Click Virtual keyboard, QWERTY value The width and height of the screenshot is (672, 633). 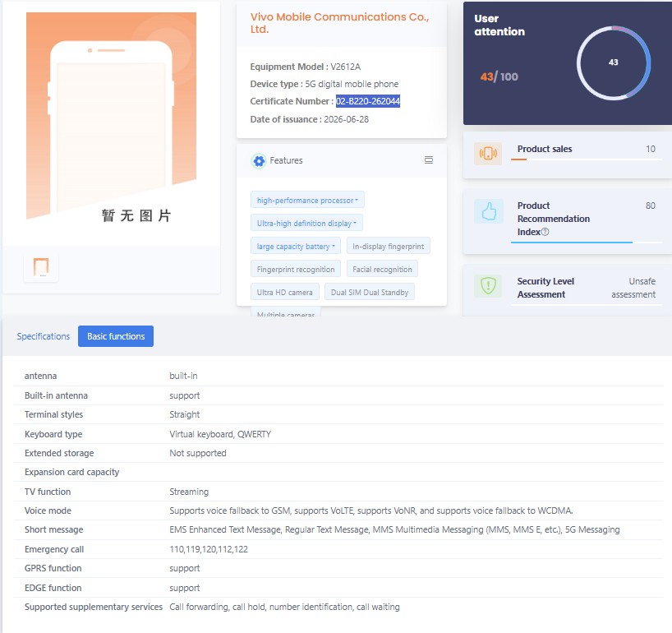[x=220, y=434]
